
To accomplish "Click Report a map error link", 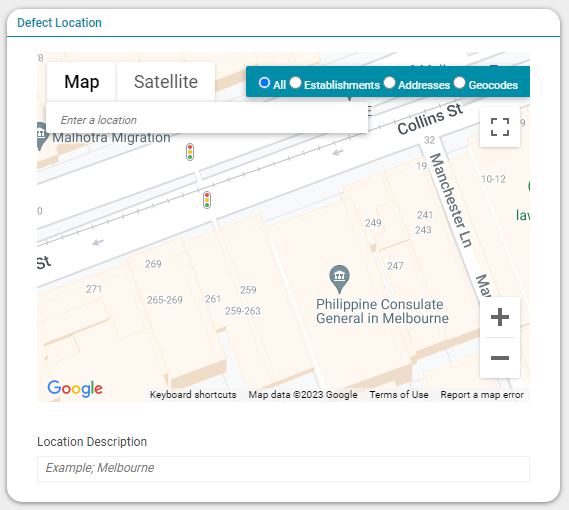I will pos(482,395).
